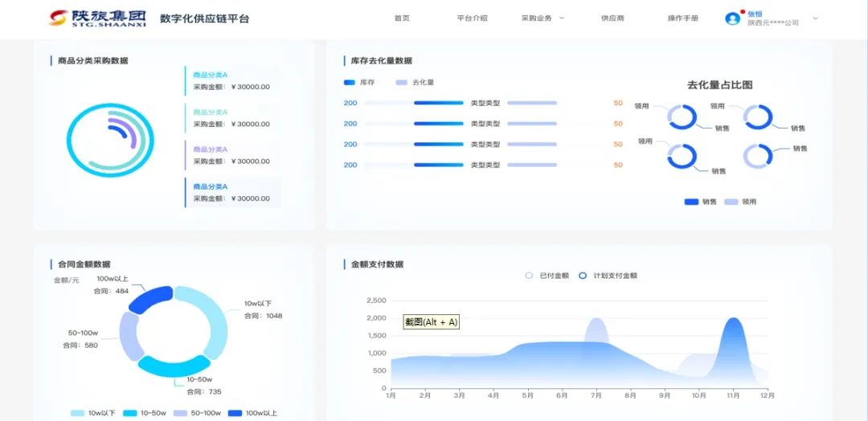This screenshot has width=868, height=421.
Task: Open the 供应商 link
Action: point(612,18)
